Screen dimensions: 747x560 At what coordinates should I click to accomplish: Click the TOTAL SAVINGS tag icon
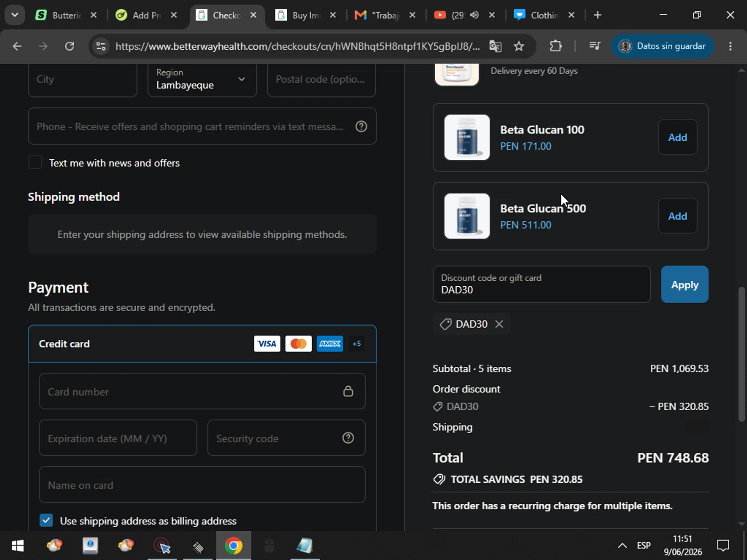[439, 479]
